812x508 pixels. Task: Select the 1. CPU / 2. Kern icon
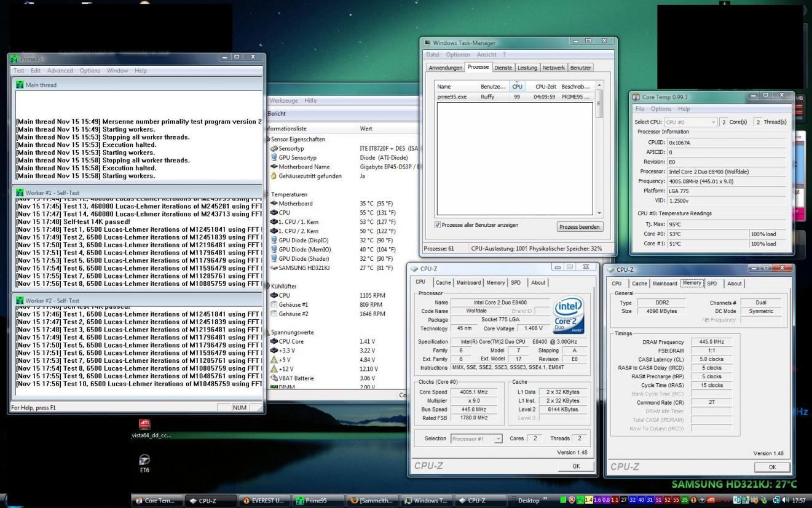coord(274,231)
